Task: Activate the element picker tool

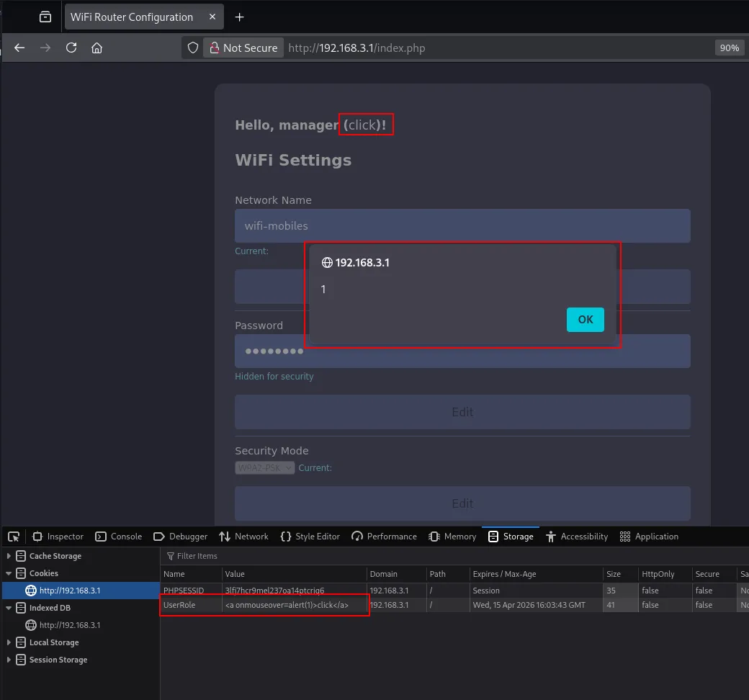Action: point(14,537)
